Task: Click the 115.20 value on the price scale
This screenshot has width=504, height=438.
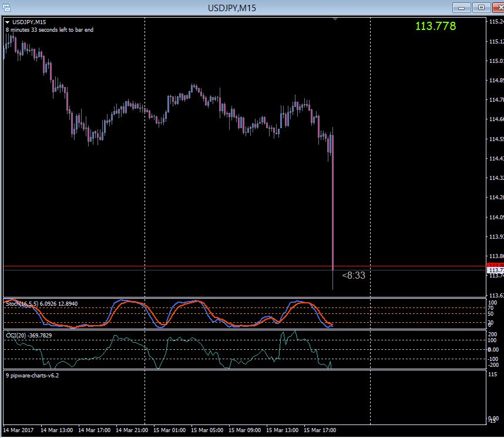Action: [495, 20]
